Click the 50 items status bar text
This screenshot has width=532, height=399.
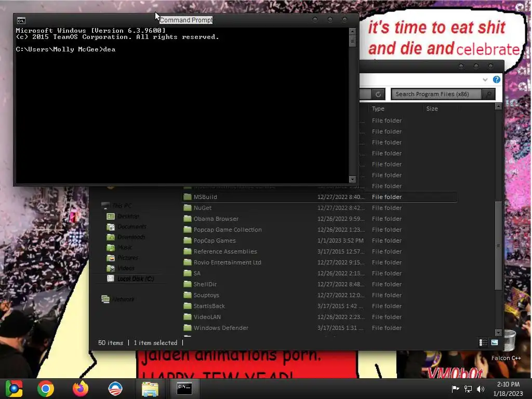[x=111, y=343]
